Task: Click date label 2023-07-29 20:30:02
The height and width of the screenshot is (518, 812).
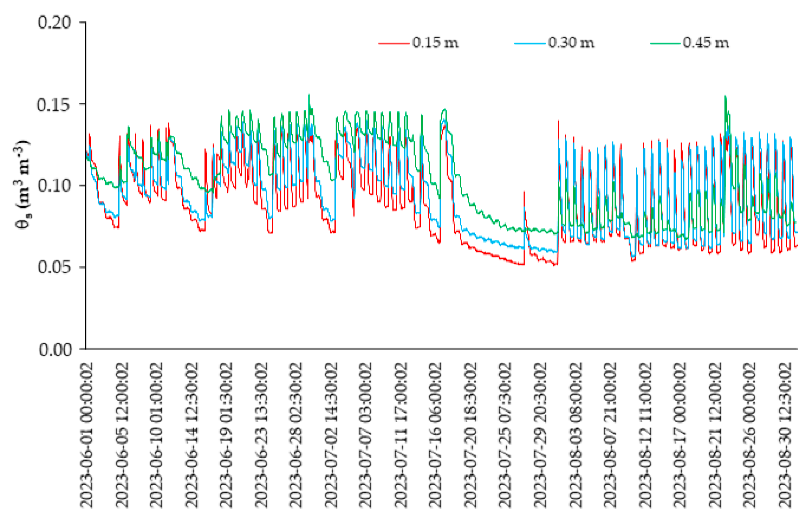Action: pyautogui.click(x=540, y=435)
